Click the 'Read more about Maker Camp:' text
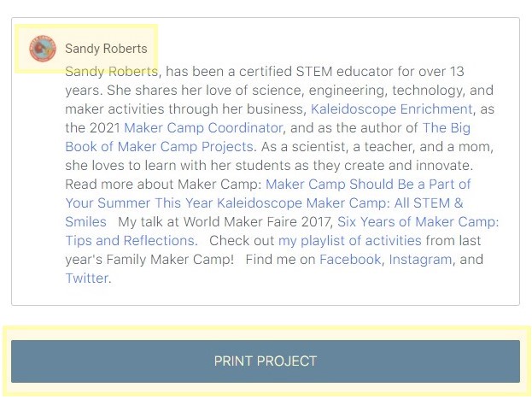The width and height of the screenshot is (532, 399). click(164, 184)
